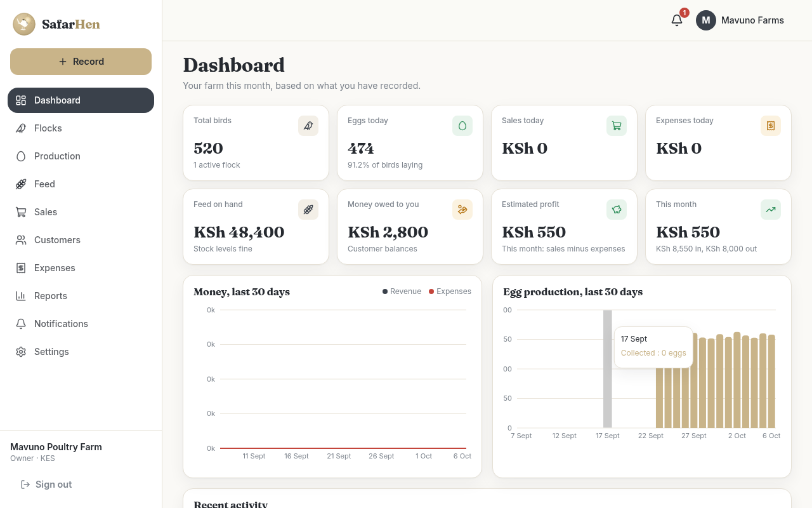Click Sign out

point(46,485)
